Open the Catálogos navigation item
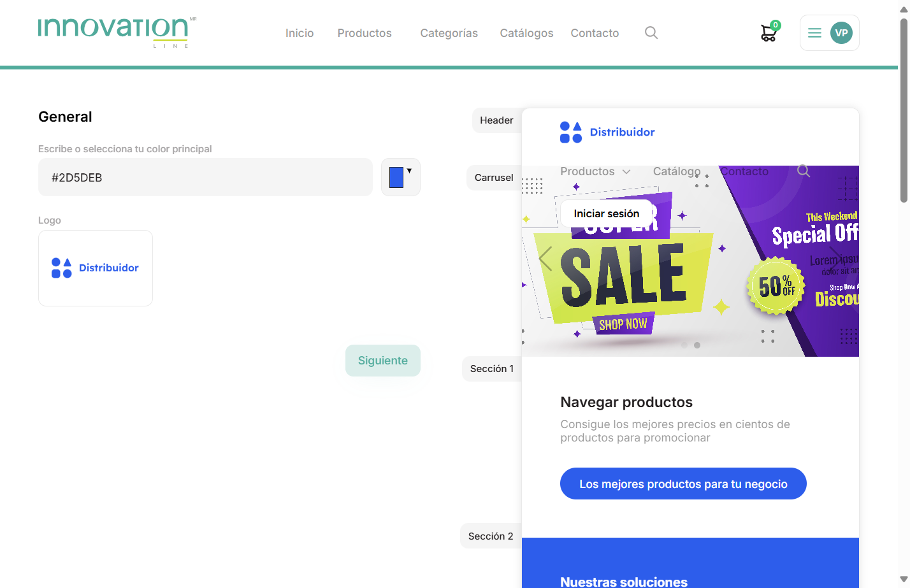 pos(526,33)
